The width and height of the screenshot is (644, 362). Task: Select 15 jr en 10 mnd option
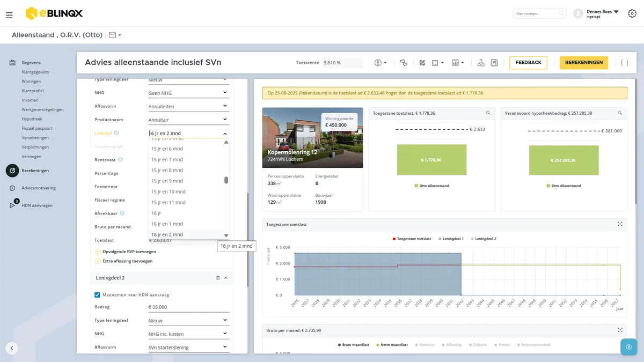click(x=186, y=191)
